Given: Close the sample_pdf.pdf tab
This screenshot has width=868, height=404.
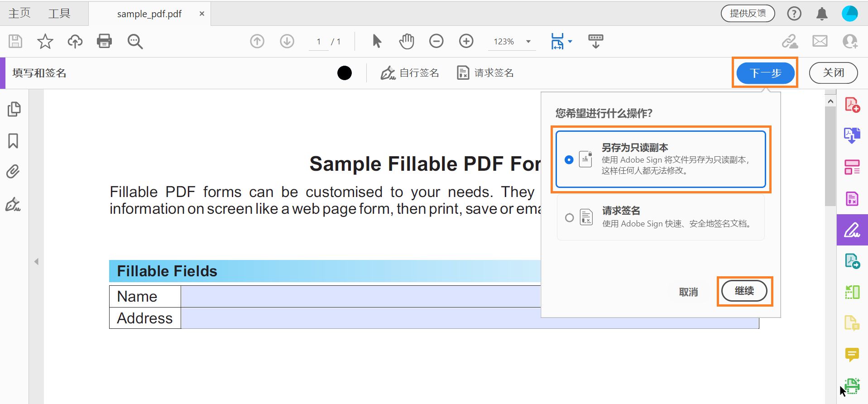Looking at the screenshot, I should [x=202, y=14].
